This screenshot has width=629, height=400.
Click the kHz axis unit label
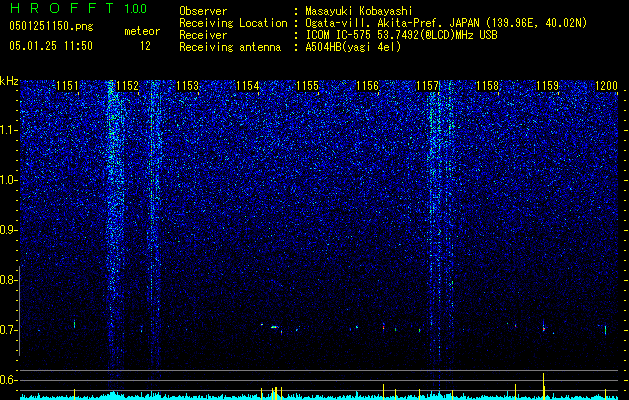coord(9,81)
